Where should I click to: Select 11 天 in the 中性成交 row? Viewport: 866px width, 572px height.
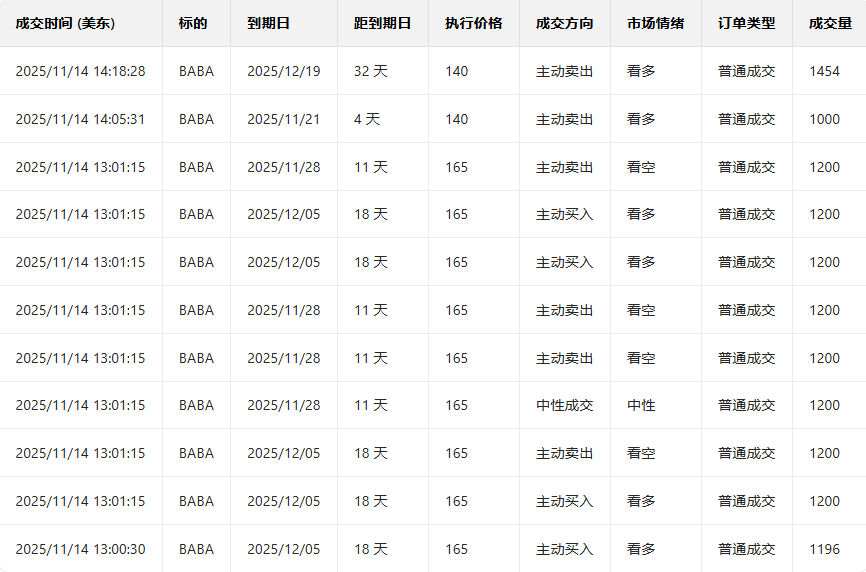pyautogui.click(x=371, y=405)
